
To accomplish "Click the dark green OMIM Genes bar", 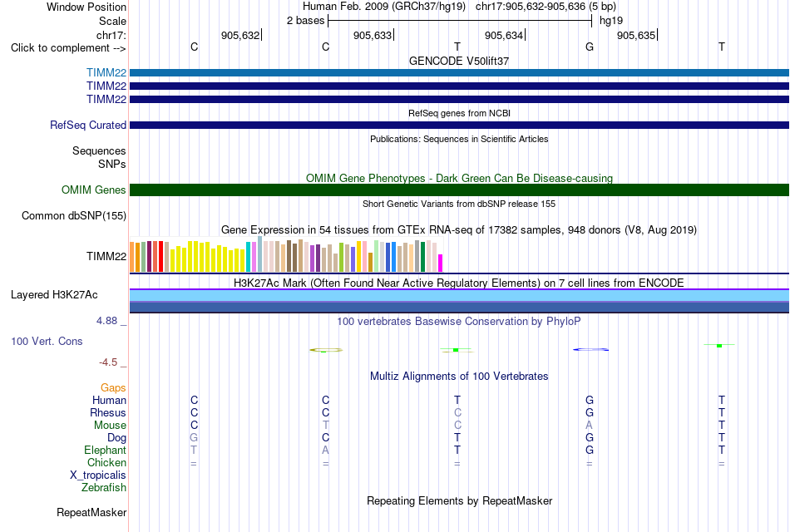I will (459, 190).
